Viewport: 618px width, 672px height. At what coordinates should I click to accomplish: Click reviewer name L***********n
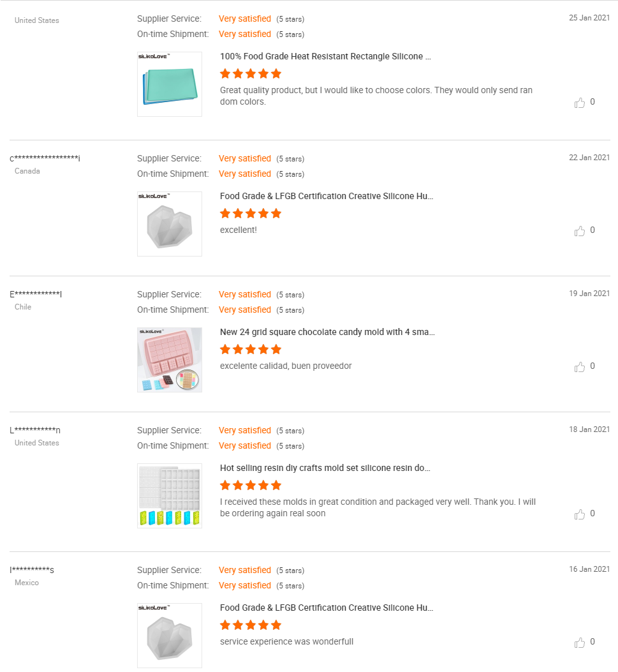coord(35,430)
